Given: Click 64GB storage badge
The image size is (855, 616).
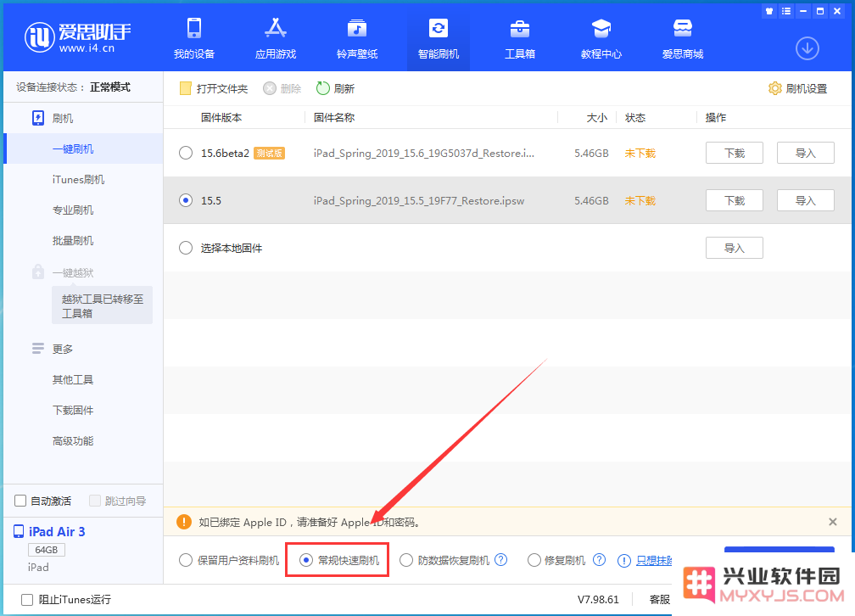Looking at the screenshot, I should pos(47,550).
